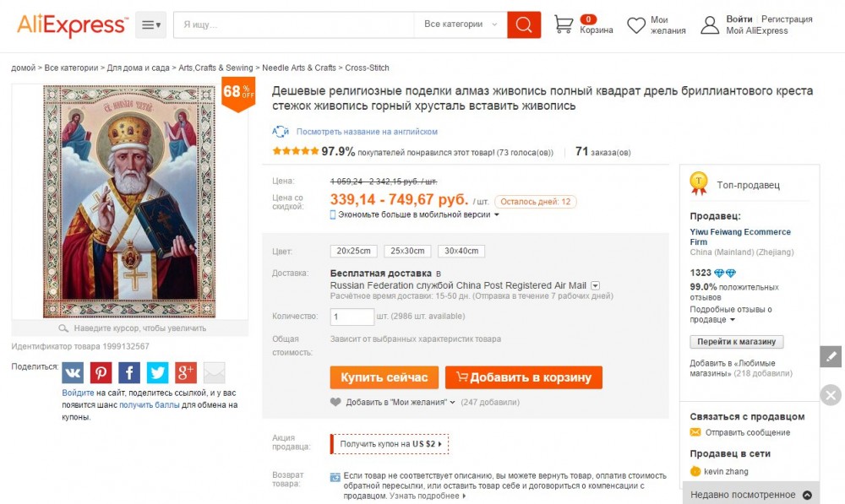Click the pencil edit icon at right edge
Screen dimensions: 845x504
click(831, 356)
